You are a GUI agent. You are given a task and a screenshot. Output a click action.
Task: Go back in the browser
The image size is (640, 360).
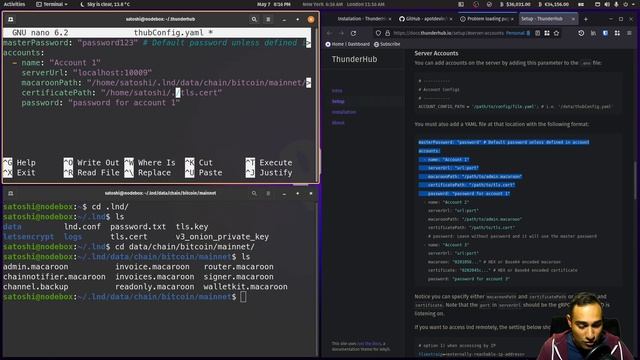329,33
